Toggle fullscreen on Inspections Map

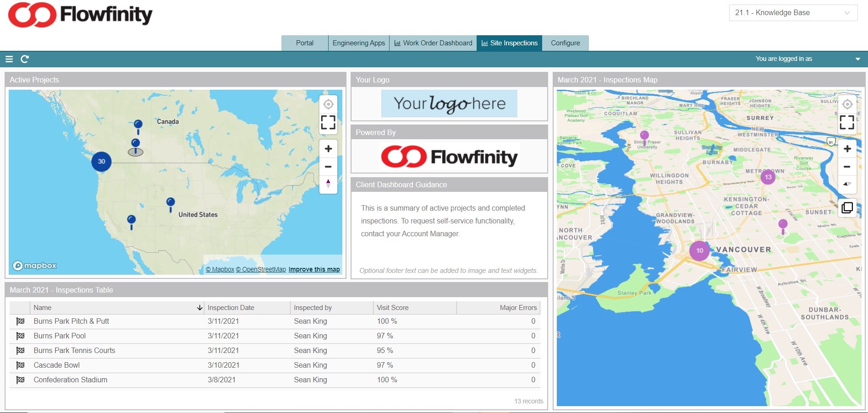[847, 123]
